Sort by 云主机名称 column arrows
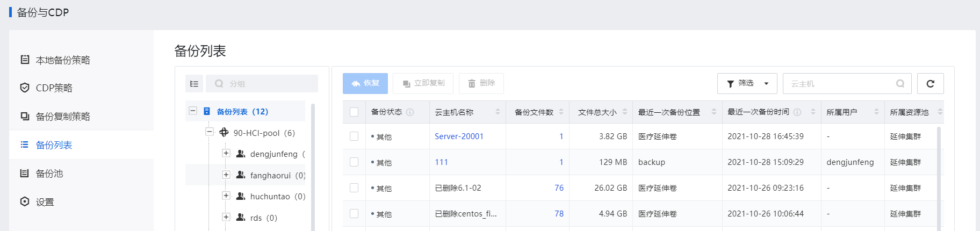Viewport: 980px width, 231px height. pyautogui.click(x=498, y=112)
